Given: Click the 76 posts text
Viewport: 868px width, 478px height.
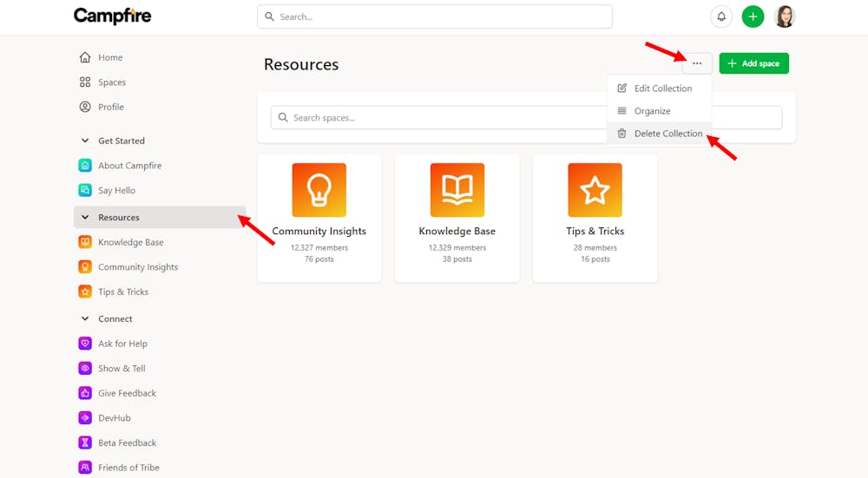Looking at the screenshot, I should 319,259.
